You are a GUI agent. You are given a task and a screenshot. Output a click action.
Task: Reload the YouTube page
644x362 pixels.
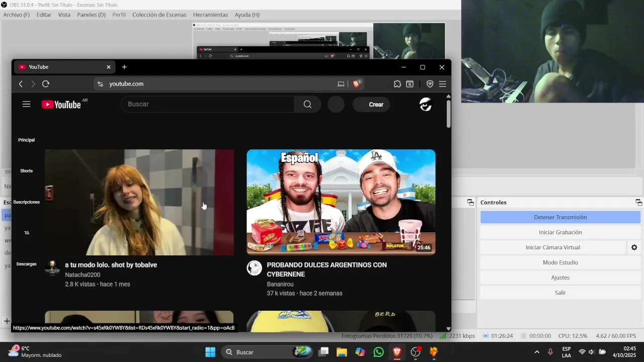pyautogui.click(x=46, y=84)
